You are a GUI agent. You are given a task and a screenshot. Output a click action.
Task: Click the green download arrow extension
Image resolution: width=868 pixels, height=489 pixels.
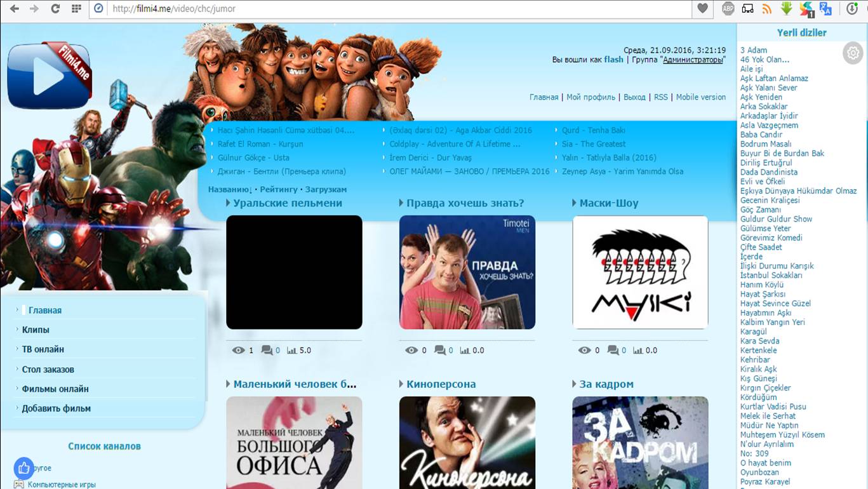coord(786,9)
